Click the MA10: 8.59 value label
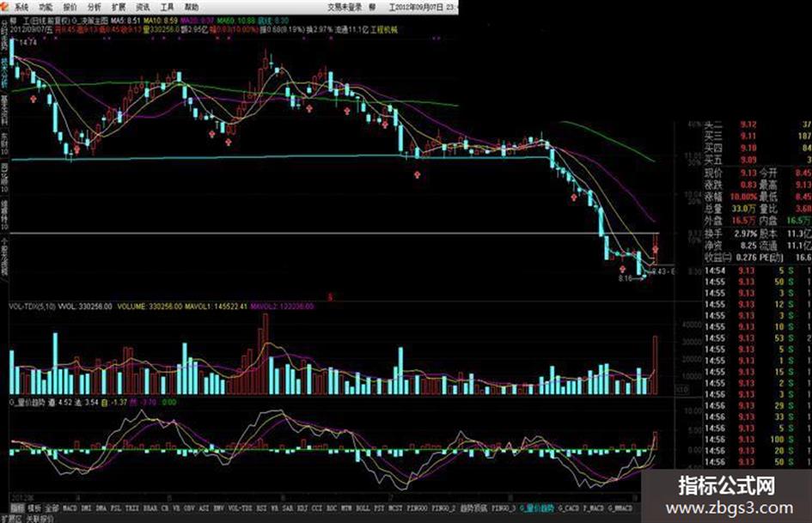812x523 pixels. click(x=161, y=21)
